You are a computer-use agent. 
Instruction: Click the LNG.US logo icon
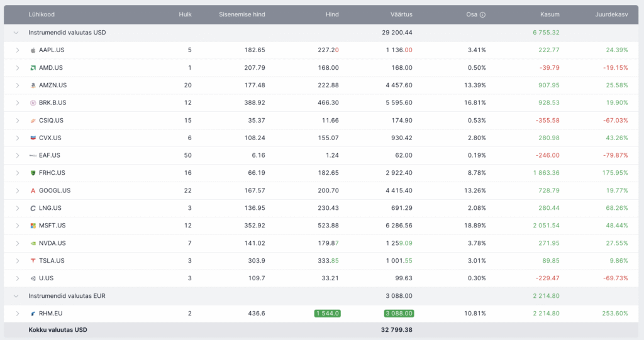coord(33,208)
